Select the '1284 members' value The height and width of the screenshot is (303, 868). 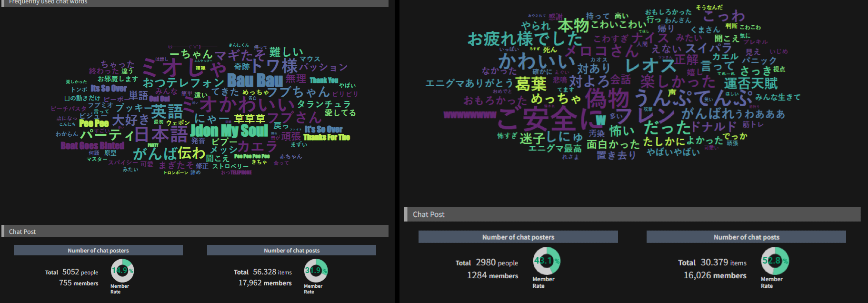(x=492, y=275)
